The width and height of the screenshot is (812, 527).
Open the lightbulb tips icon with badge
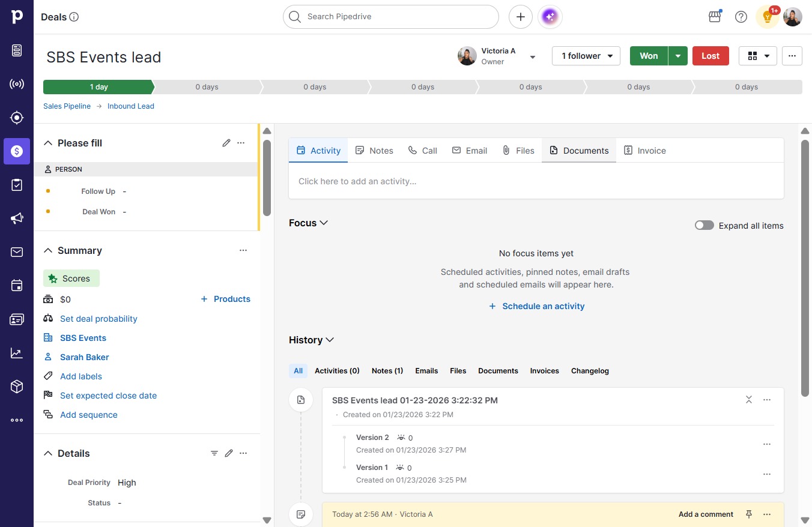pyautogui.click(x=768, y=17)
